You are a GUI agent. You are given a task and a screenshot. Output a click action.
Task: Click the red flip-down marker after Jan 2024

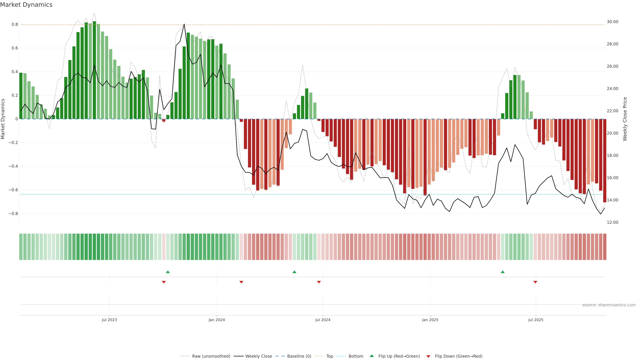pyautogui.click(x=241, y=282)
